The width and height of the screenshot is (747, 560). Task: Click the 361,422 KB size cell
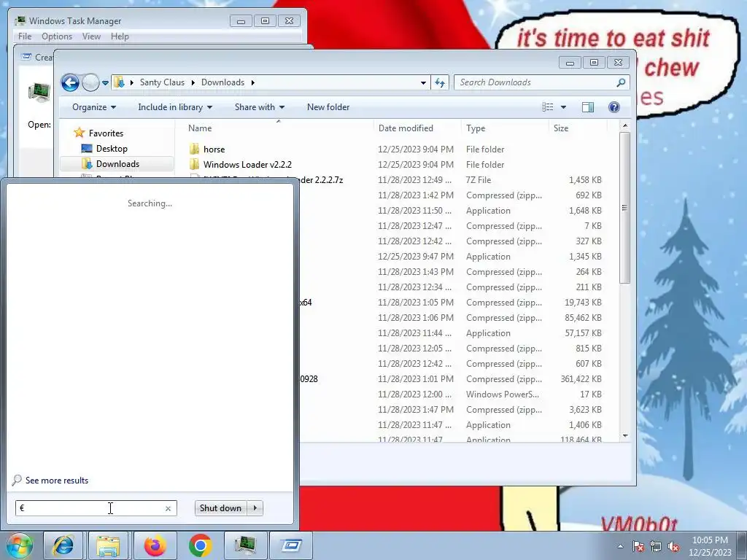point(581,379)
